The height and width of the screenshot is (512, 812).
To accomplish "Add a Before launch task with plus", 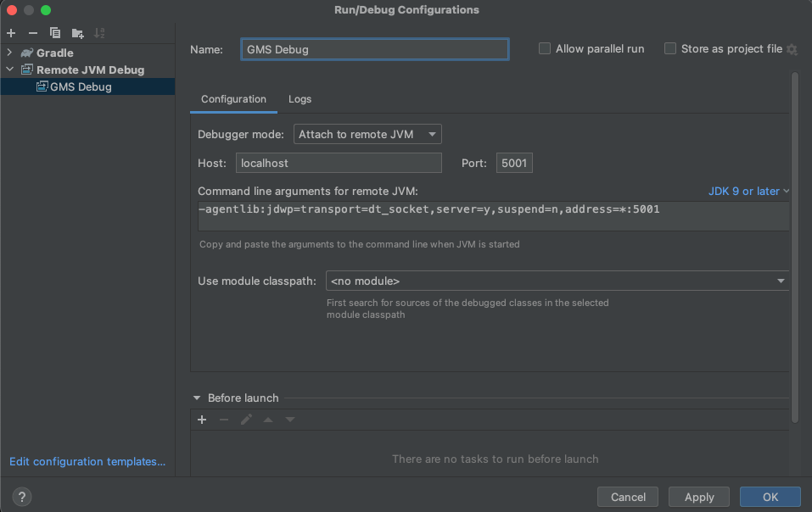I will 202,420.
